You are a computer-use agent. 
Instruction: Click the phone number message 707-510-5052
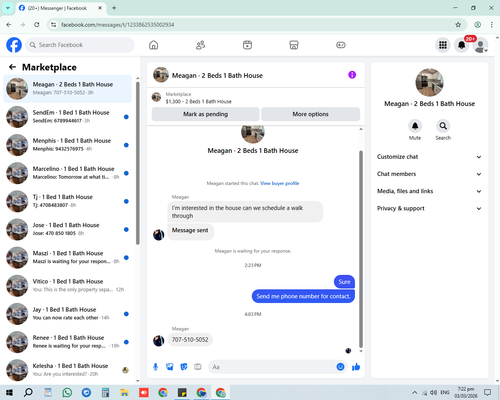[x=190, y=340]
